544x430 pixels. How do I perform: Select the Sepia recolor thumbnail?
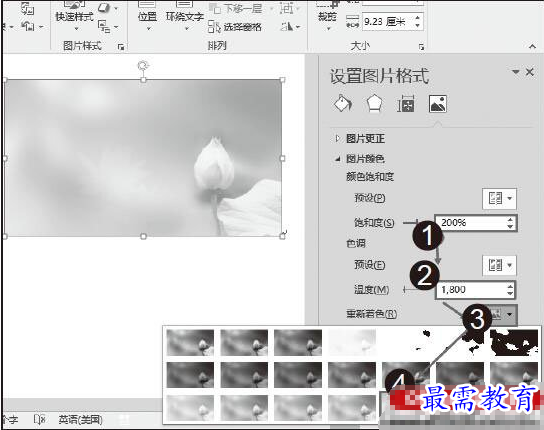tap(298, 343)
